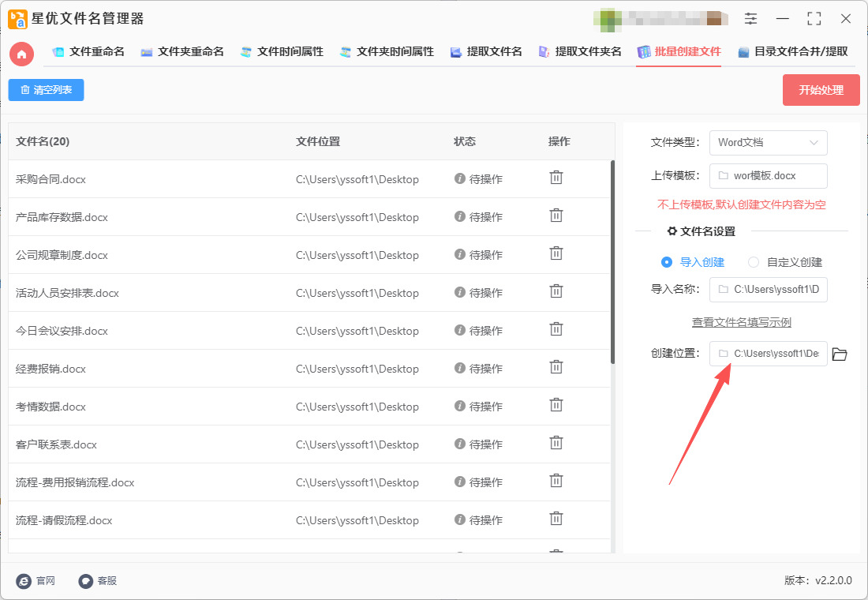
Task: Expand the 文件类型 Word文档 dropdown
Action: click(768, 143)
